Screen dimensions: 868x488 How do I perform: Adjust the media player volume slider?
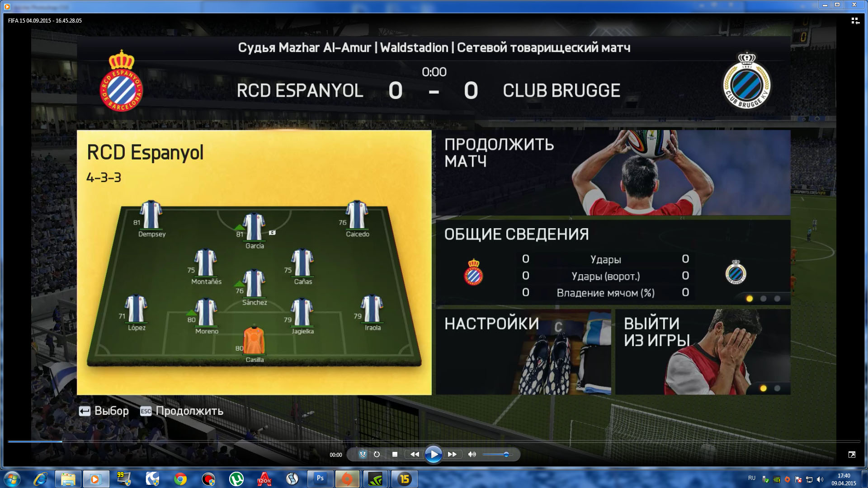[497, 455]
